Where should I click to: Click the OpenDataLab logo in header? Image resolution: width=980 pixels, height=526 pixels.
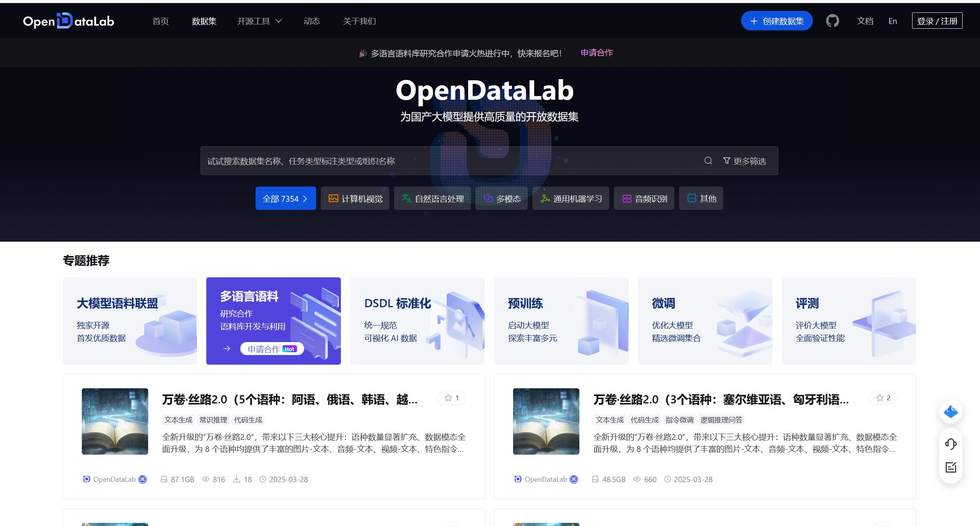pyautogui.click(x=69, y=21)
